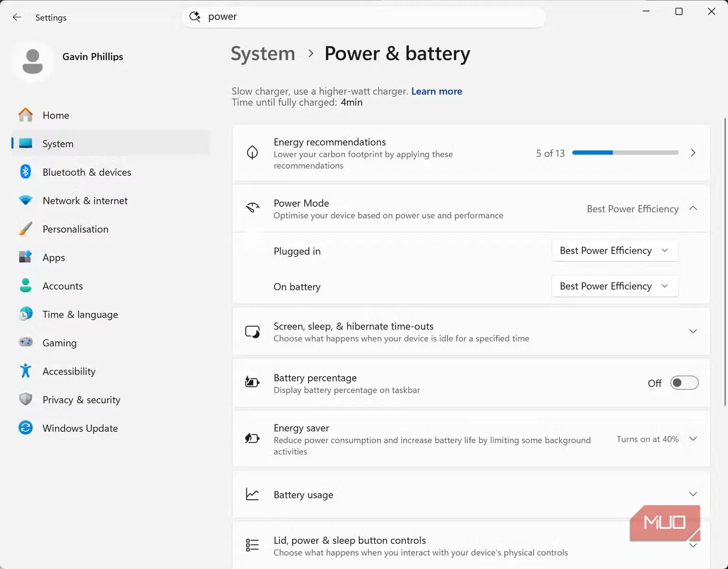Select Gaming in the sidebar
The width and height of the screenshot is (728, 569).
click(x=111, y=343)
